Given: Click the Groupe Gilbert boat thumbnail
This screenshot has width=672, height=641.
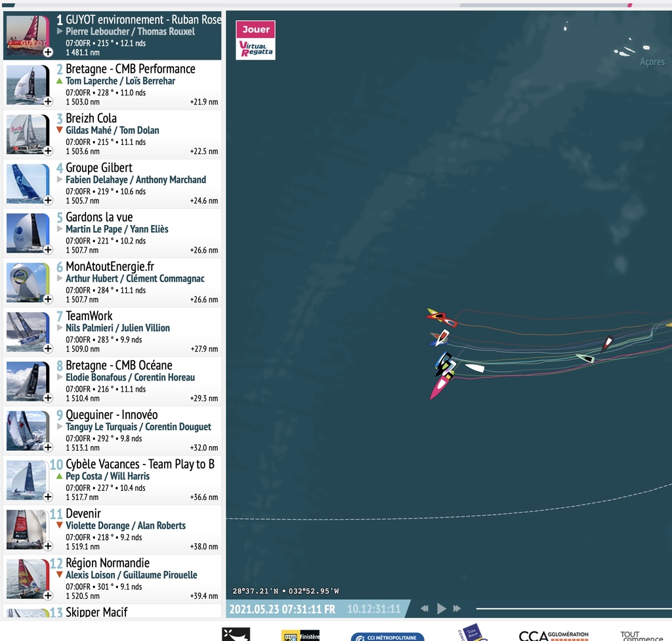Looking at the screenshot, I should (28, 184).
